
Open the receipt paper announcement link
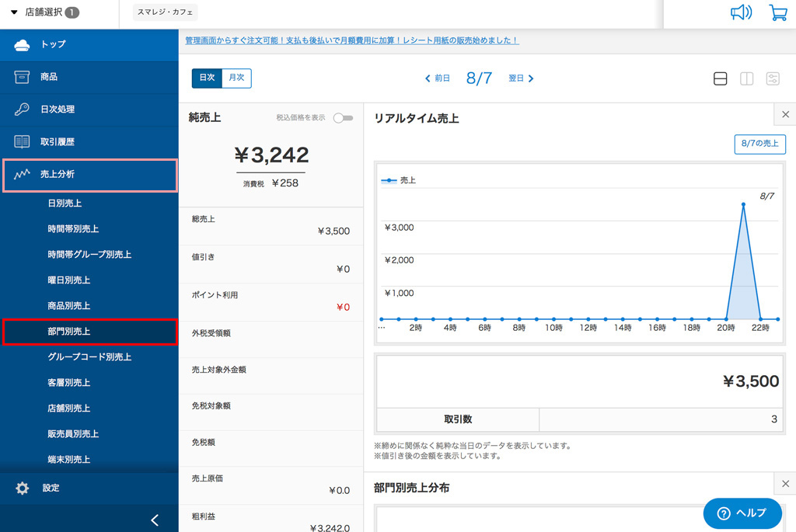[x=352, y=40]
